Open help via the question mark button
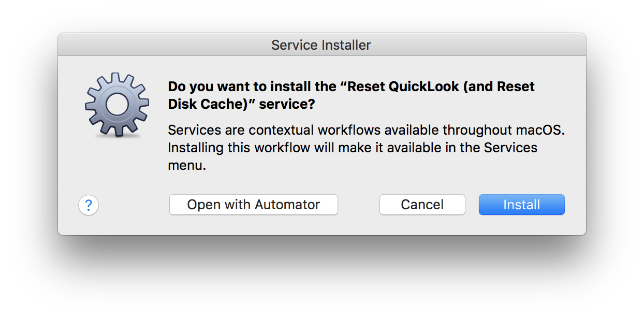The width and height of the screenshot is (644, 318). [89, 205]
